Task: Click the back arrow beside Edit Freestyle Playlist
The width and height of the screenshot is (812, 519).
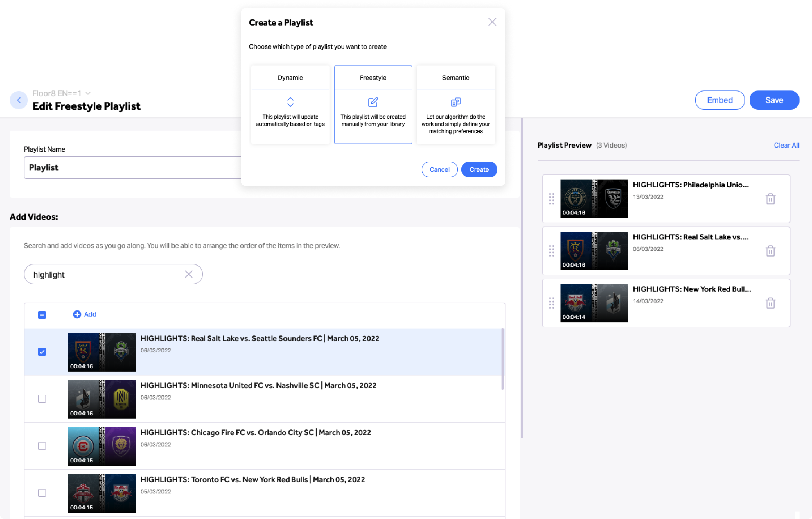Action: pos(19,100)
